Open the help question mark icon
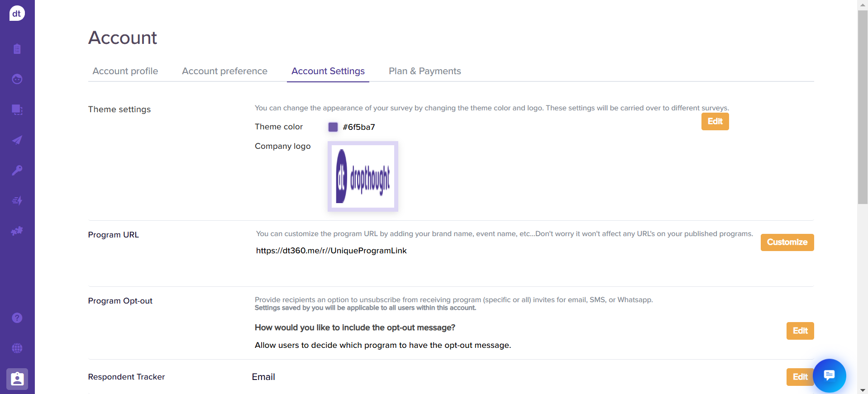The image size is (868, 394). coord(17,318)
